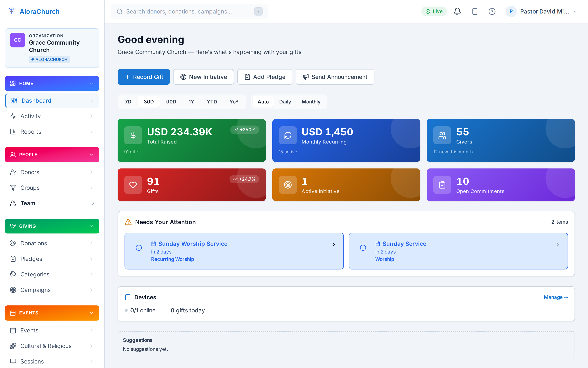
Task: Open Pledges in sidebar
Action: point(52,259)
